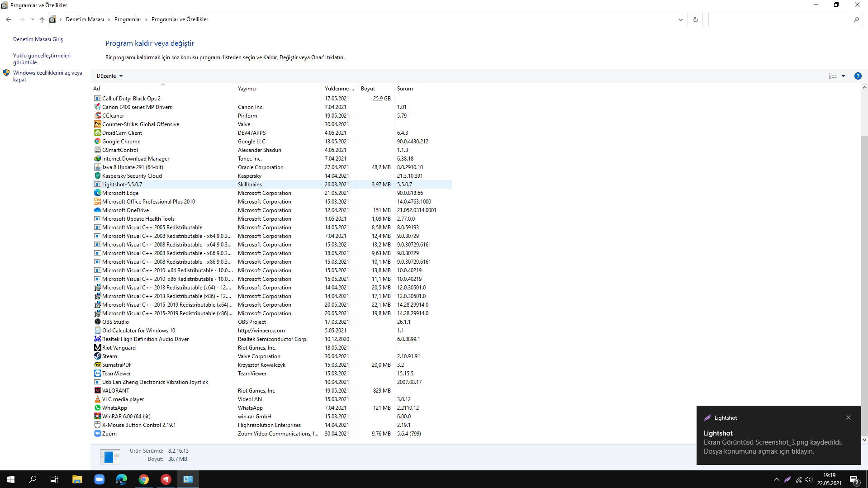Viewport: 868px width, 488px height.
Task: Click the VALORANT program icon
Action: click(97, 390)
